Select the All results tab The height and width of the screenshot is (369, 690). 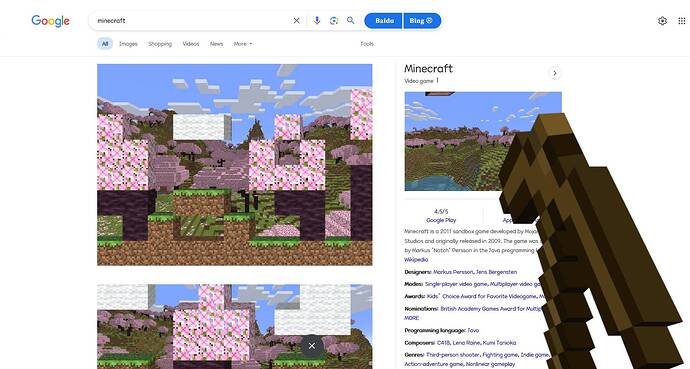(x=105, y=44)
